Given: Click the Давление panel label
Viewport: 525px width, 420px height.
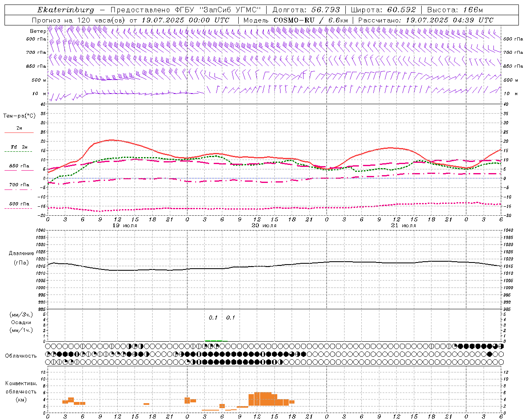Looking at the screenshot, I should coord(21,253).
